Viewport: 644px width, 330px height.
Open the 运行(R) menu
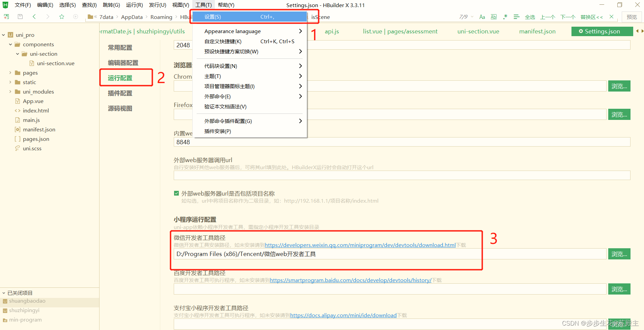(x=135, y=5)
